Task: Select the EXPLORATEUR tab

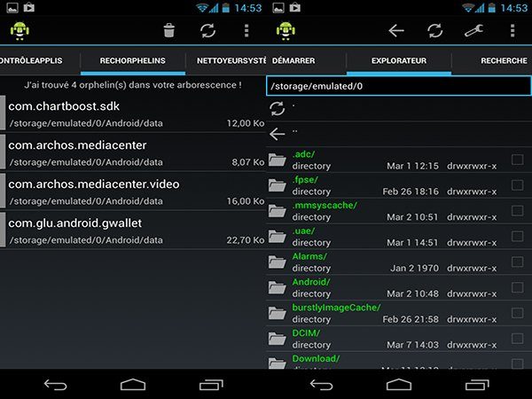Action: (x=399, y=60)
